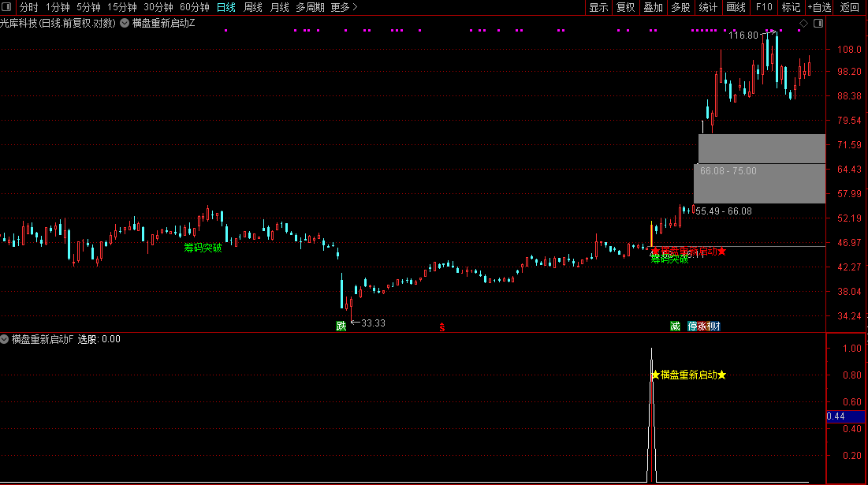Toggle the right side panel icon

click(x=818, y=23)
